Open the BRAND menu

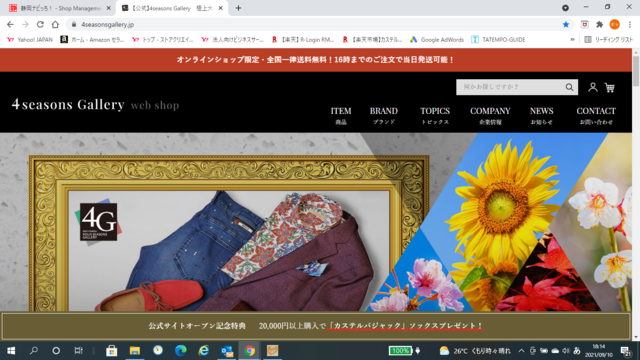tap(384, 116)
